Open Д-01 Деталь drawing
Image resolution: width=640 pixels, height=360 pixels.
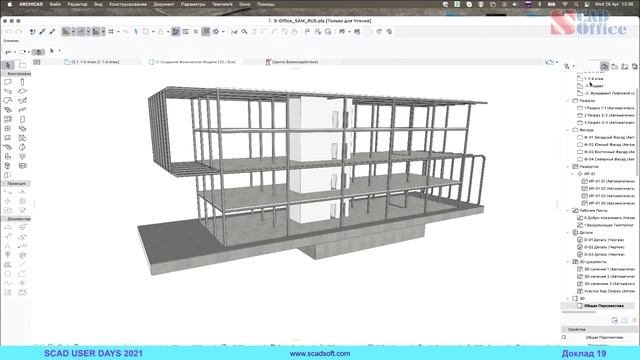601,240
